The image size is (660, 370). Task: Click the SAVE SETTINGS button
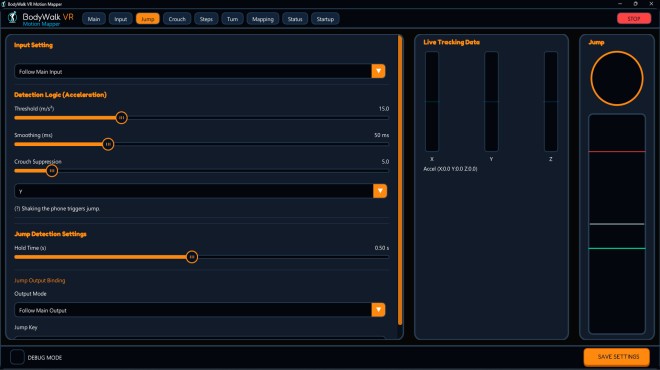pos(618,357)
